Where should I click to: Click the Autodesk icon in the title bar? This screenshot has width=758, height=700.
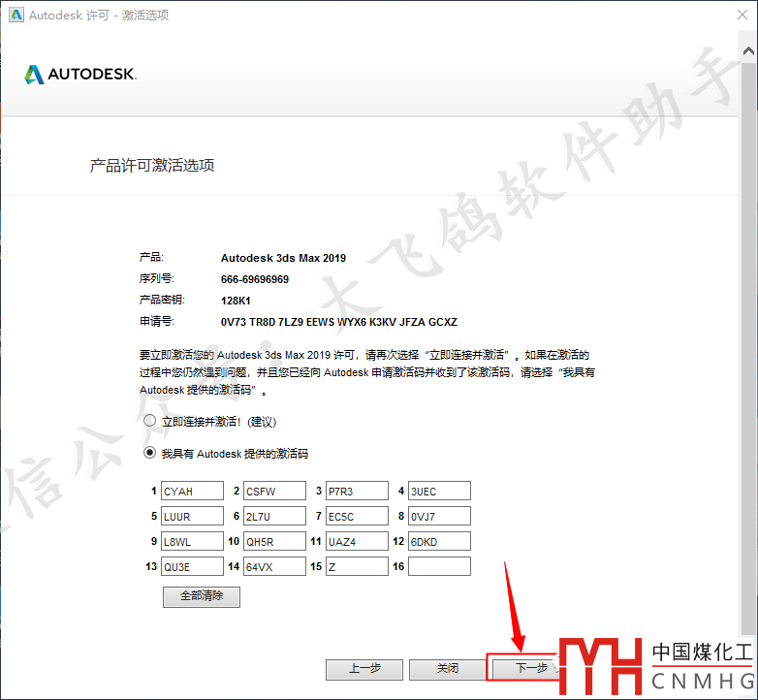16,16
